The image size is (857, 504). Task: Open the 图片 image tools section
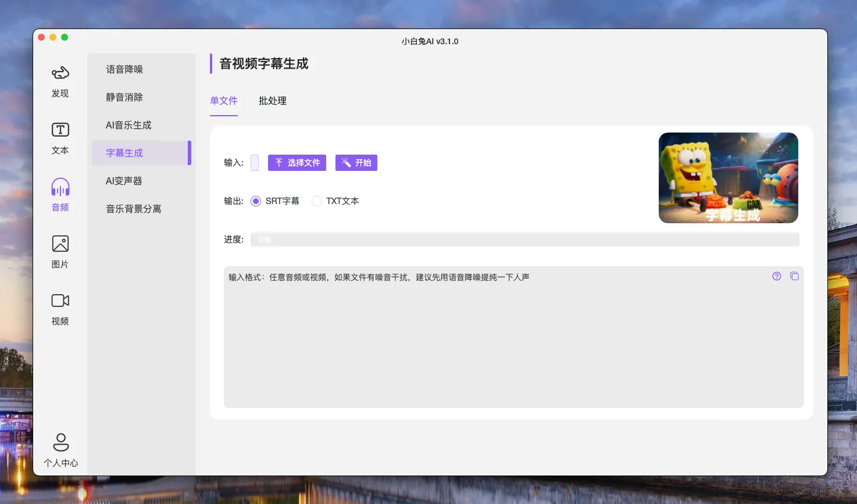tap(60, 253)
